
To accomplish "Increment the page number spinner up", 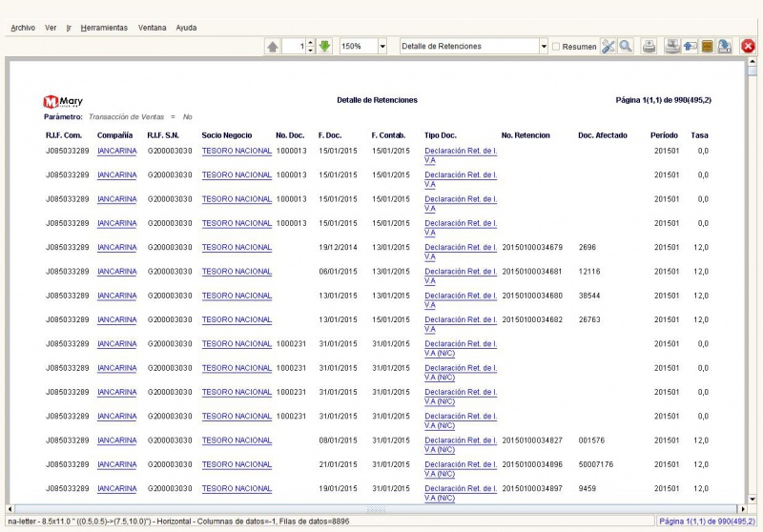I will (310, 43).
